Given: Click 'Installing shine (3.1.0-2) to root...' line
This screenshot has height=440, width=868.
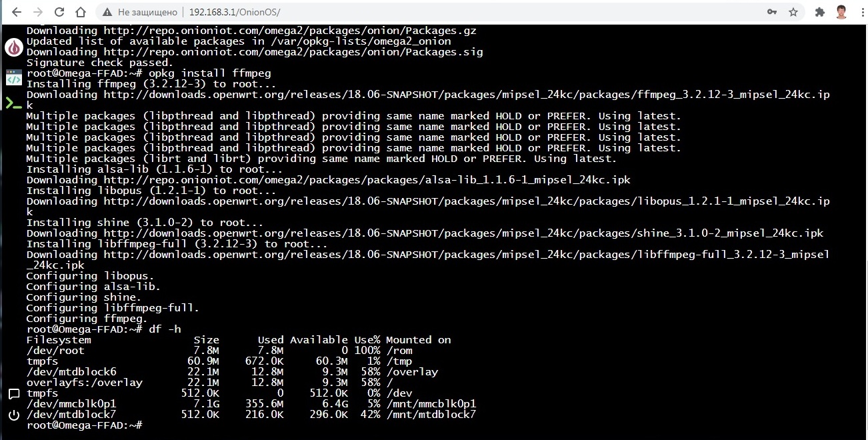Looking at the screenshot, I should coord(145,223).
